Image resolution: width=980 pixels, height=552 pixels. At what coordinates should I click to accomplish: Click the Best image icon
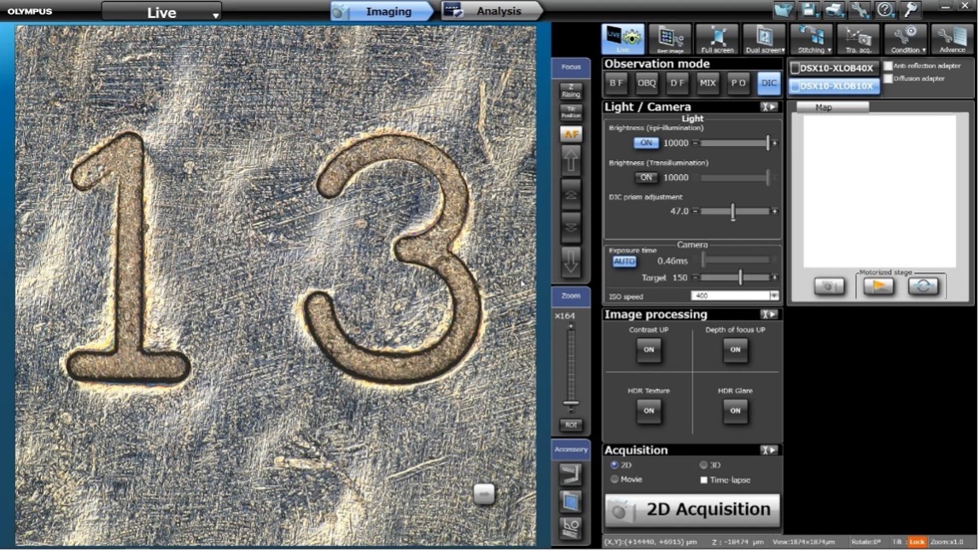pos(670,39)
